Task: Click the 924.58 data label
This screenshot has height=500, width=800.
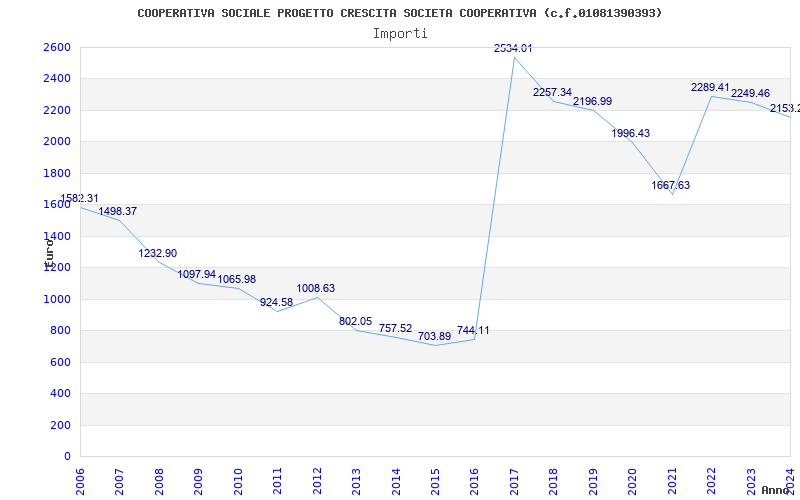Action: [x=277, y=302]
